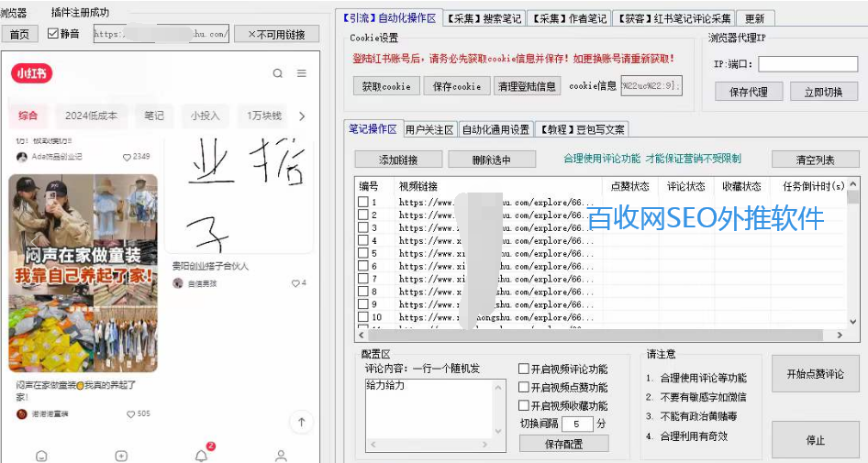The image size is (868, 463).
Task: Tap the scroll-to-top arrow button
Action: coord(302,422)
